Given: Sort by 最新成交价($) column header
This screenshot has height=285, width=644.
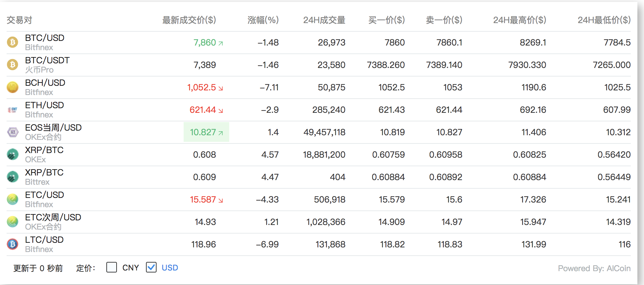Looking at the screenshot, I should tap(189, 20).
